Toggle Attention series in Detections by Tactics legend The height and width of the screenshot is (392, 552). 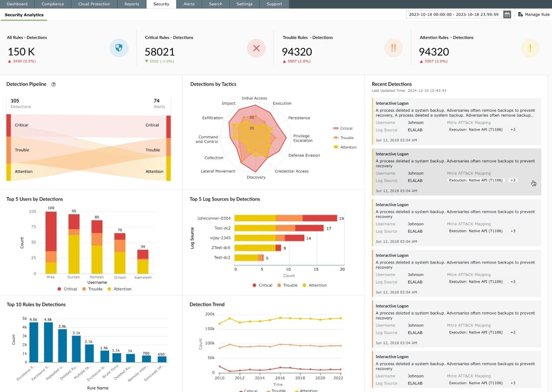pyautogui.click(x=345, y=147)
